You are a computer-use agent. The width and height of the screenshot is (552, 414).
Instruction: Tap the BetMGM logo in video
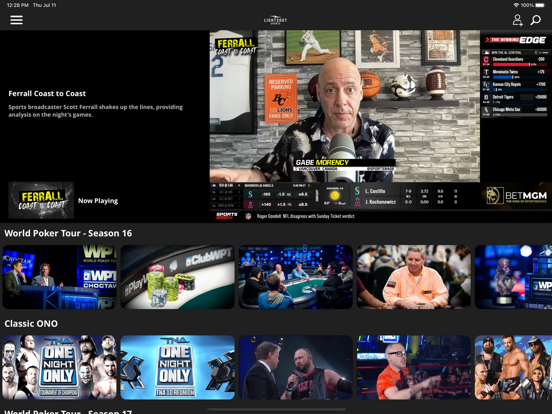516,196
